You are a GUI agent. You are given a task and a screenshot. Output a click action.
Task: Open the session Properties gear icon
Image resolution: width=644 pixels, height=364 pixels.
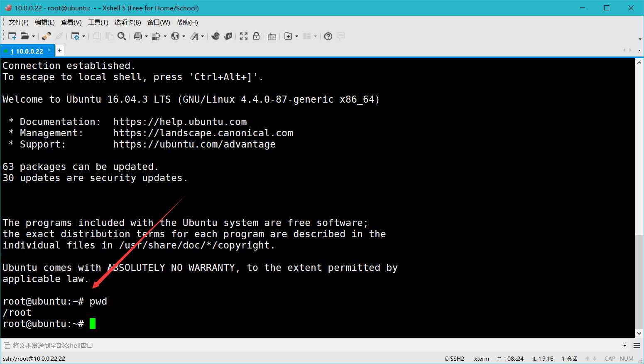tap(75, 37)
